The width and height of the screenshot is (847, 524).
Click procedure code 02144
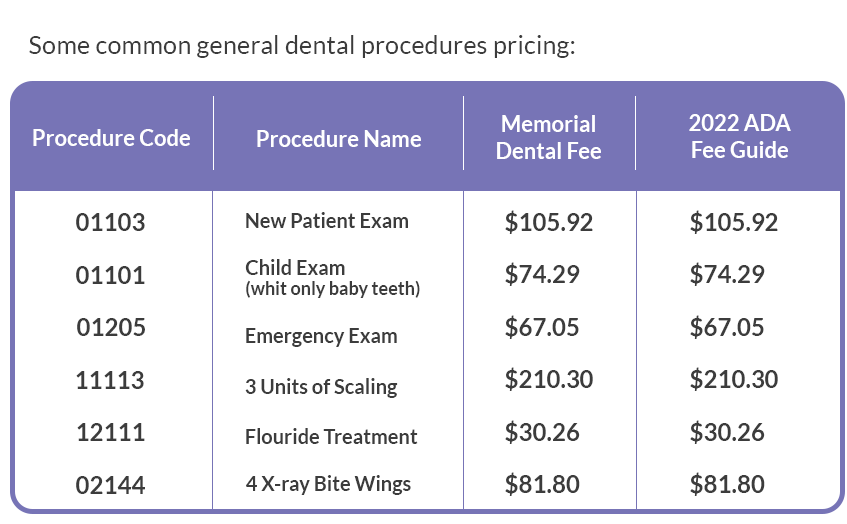(111, 485)
